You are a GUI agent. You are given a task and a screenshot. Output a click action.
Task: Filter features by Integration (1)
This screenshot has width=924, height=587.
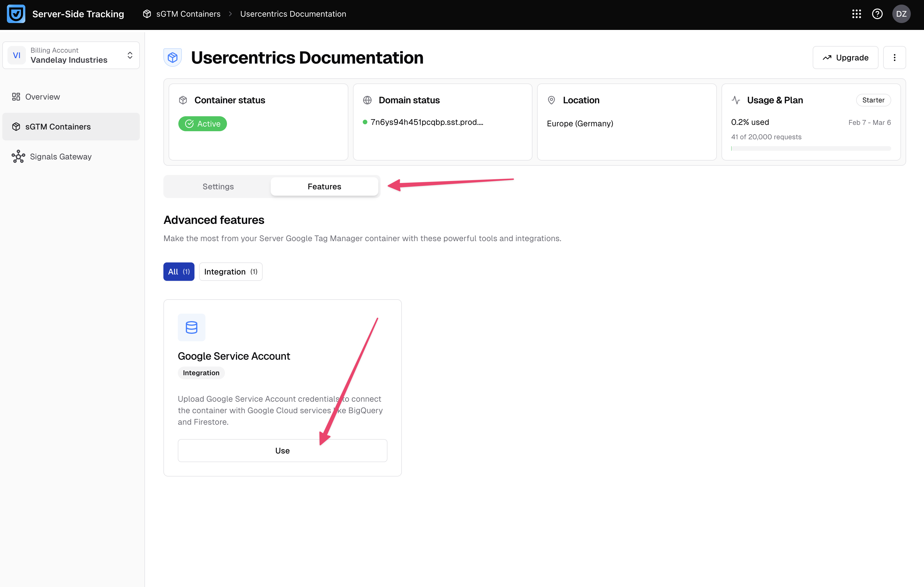click(231, 272)
